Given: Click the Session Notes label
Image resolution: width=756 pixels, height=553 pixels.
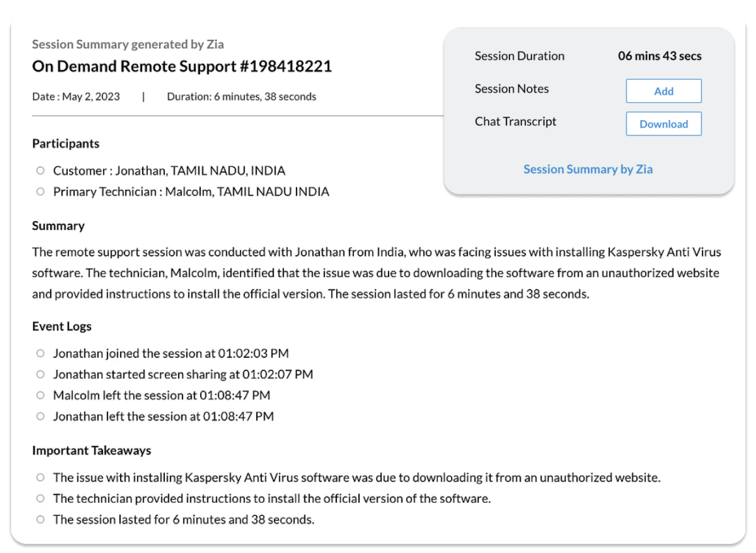Looking at the screenshot, I should [x=512, y=89].
